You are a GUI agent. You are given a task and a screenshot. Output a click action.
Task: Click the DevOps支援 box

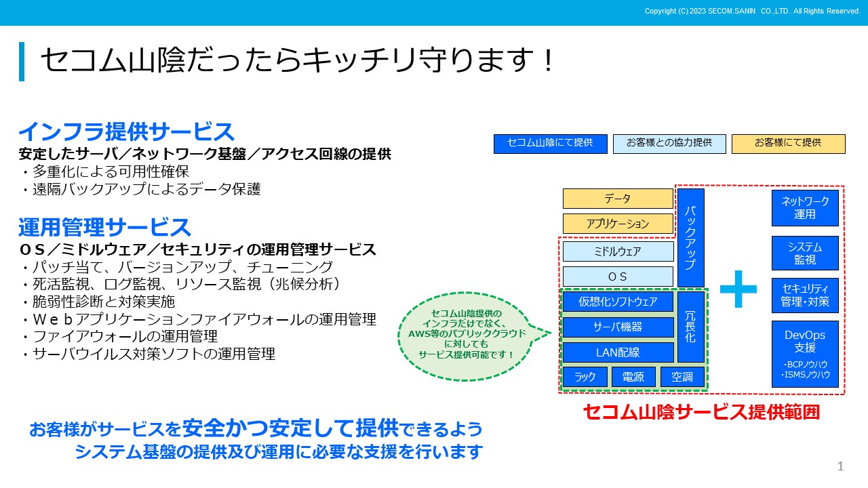click(805, 354)
